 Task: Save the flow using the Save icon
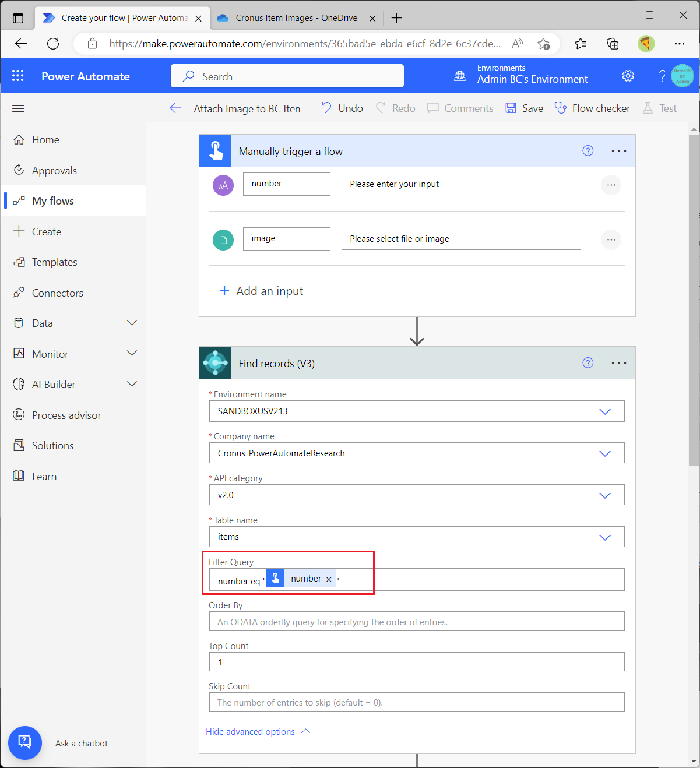[511, 108]
